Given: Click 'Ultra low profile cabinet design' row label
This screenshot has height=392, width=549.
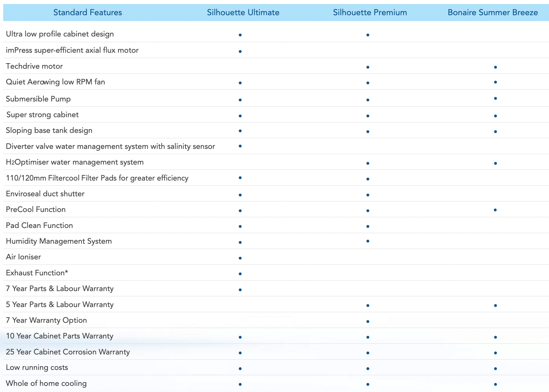Looking at the screenshot, I should click(x=60, y=34).
